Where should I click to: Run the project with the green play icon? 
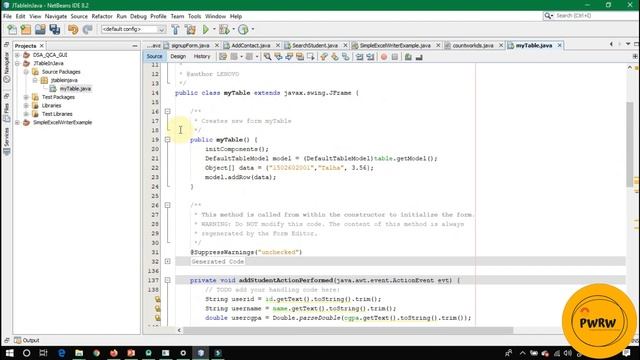[x=206, y=29]
